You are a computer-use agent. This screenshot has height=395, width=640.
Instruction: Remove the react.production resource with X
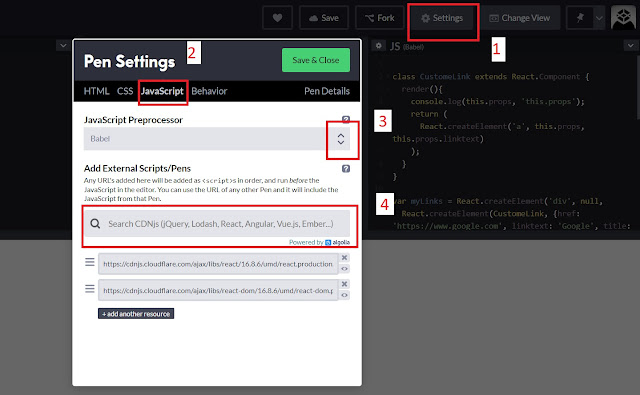click(x=344, y=258)
